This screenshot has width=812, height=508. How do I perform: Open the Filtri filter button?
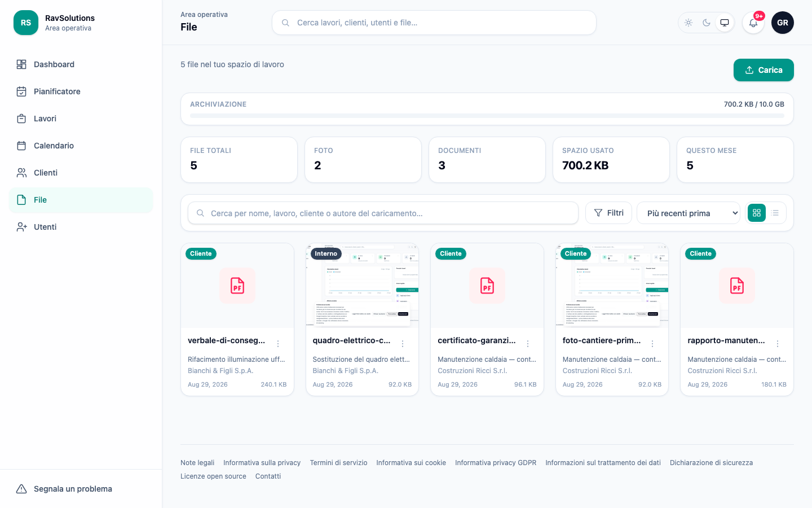click(608, 213)
